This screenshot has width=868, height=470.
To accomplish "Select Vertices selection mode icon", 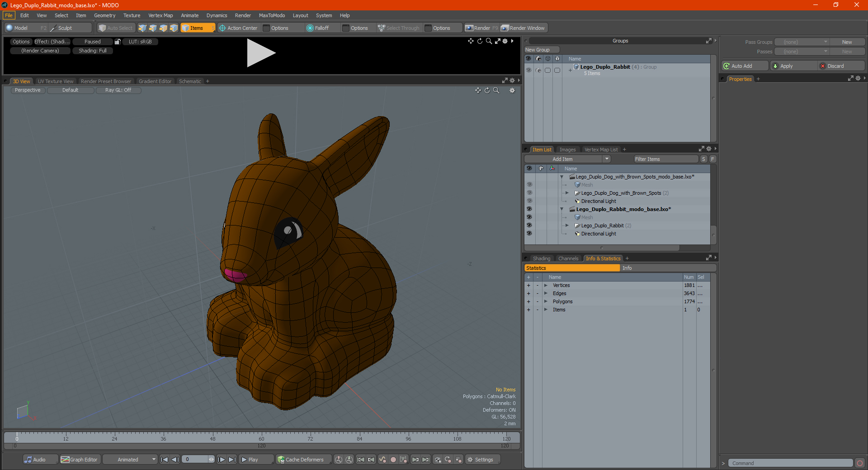I will 142,28.
